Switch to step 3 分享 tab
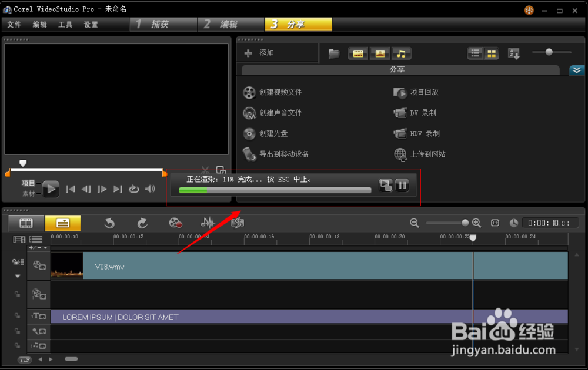The height and width of the screenshot is (370, 588). click(x=299, y=24)
